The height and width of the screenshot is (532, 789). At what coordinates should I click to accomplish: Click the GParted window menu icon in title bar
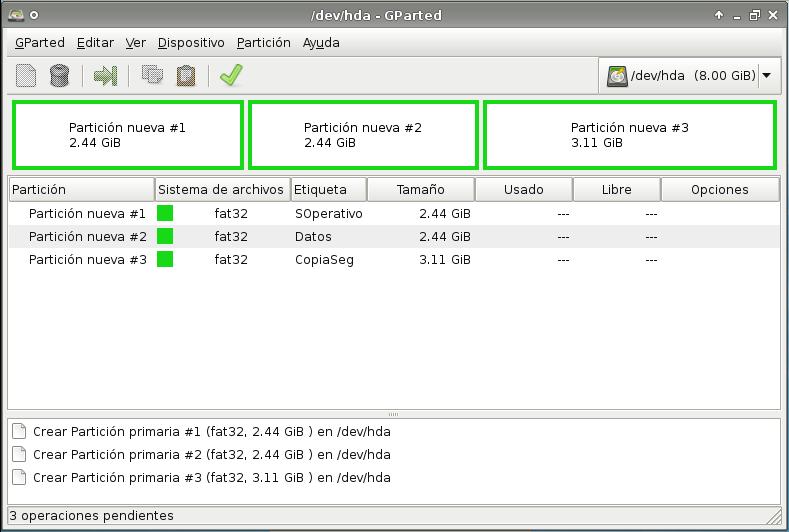pyautogui.click(x=16, y=15)
